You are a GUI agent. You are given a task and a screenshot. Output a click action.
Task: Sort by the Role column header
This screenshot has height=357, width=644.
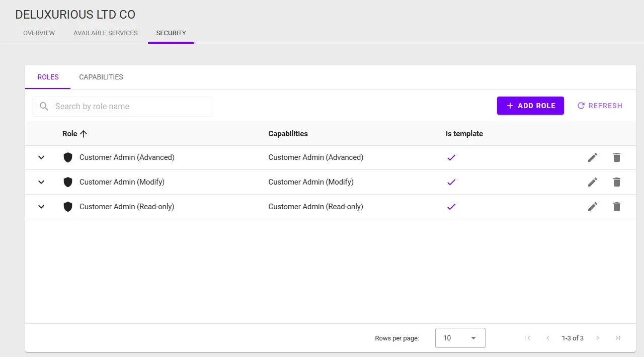70,134
